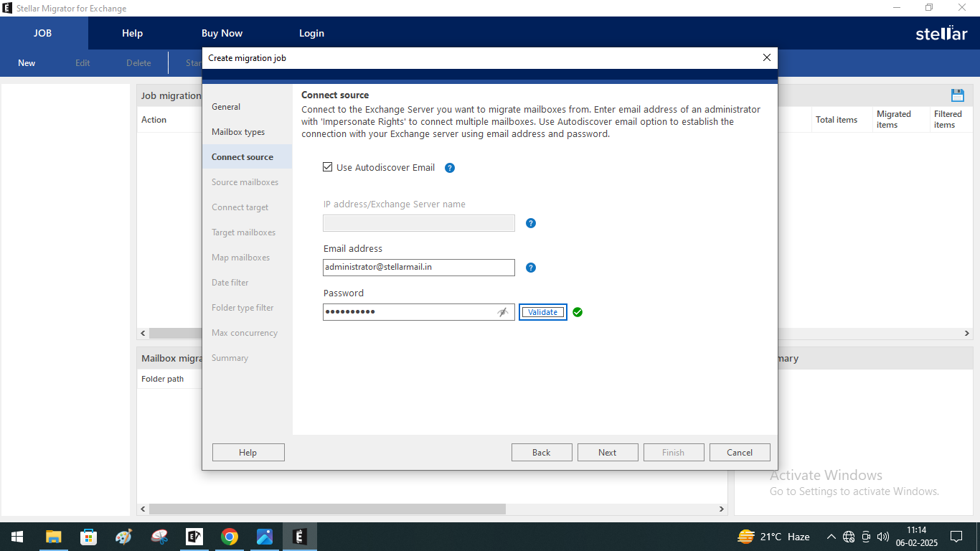Click Stellar Migrator icon in taskbar
The width and height of the screenshot is (980, 551).
coord(300,537)
